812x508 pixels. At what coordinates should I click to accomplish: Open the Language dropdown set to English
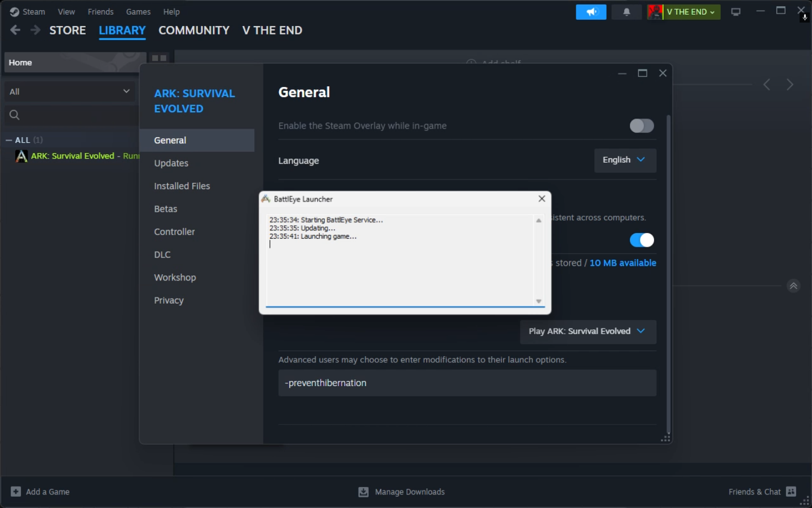tap(625, 160)
